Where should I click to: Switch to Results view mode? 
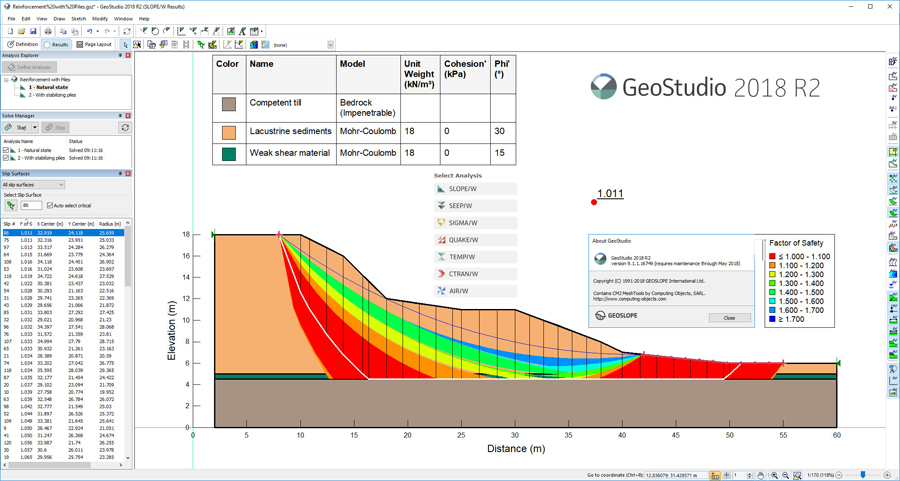pyautogui.click(x=55, y=45)
